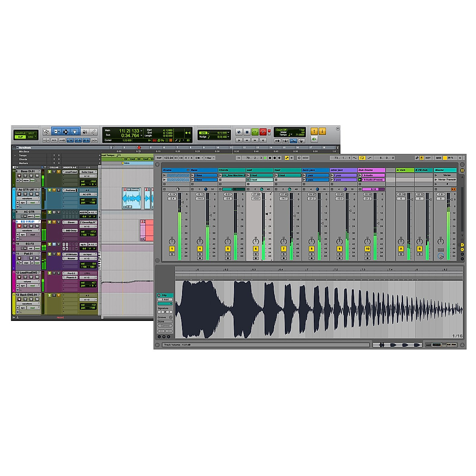Select the Zoomer tool
476x476 pixels.
pyautogui.click(x=46, y=132)
